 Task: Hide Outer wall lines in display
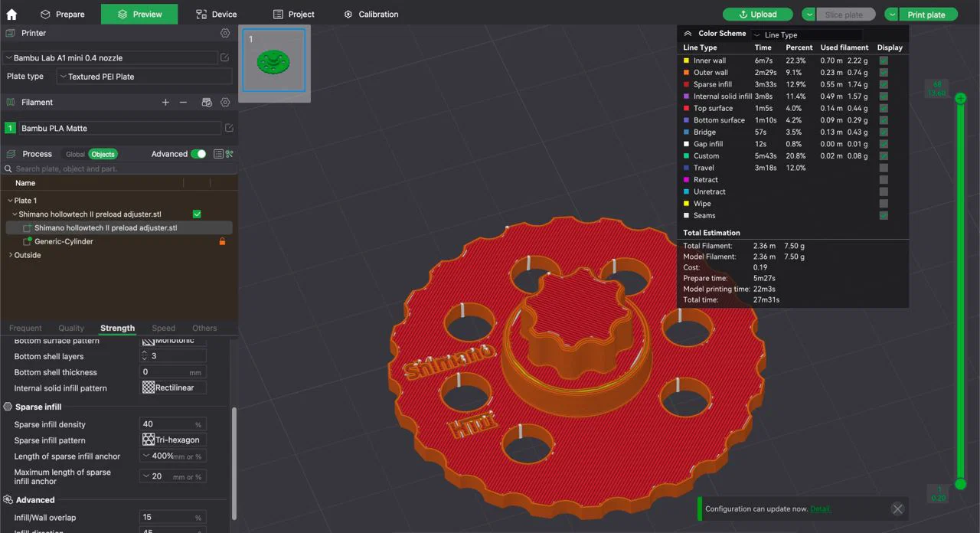click(884, 73)
